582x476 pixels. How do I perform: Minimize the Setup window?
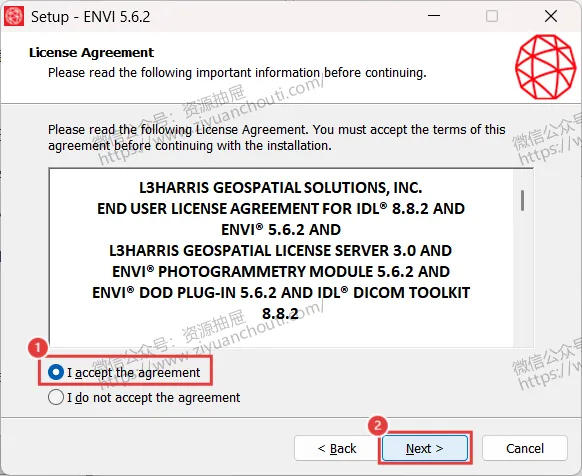pyautogui.click(x=434, y=16)
